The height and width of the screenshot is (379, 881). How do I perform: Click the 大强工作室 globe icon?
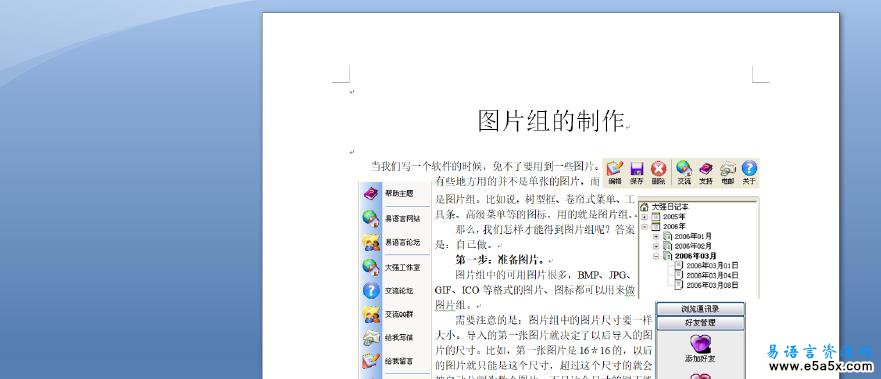371,267
